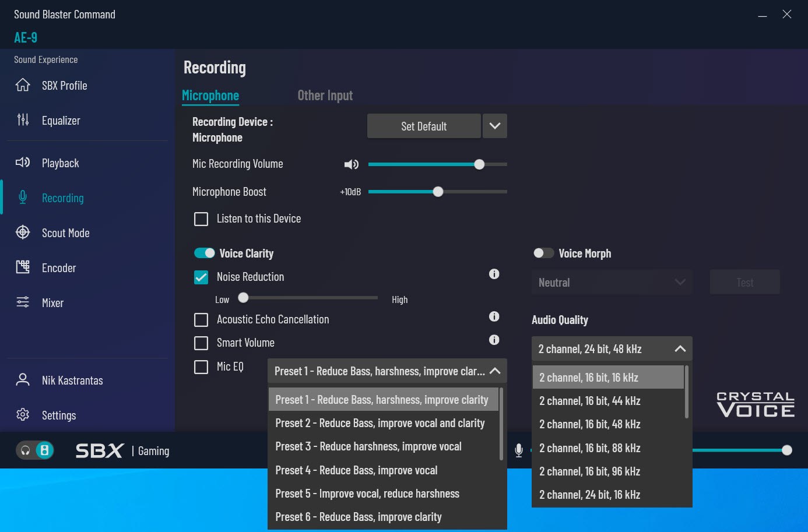Click the Mic EQ preset list scrollbar
808x532 pixels.
coord(501,424)
